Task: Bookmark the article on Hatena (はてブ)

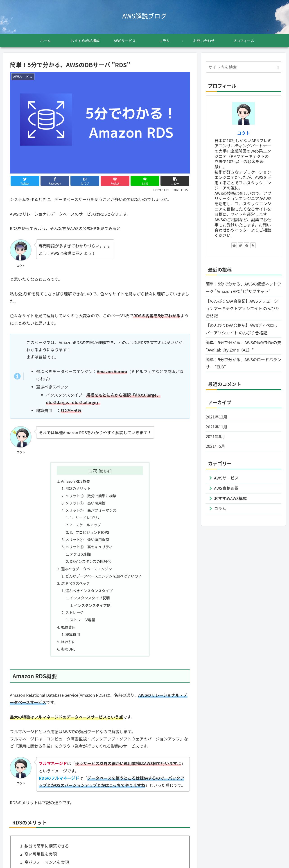Action: [x=85, y=181]
